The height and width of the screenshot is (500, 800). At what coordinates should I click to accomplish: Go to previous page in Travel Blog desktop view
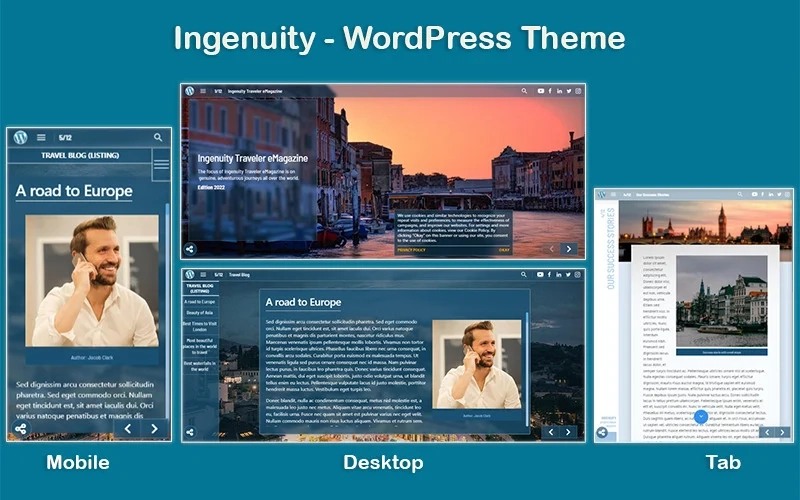(x=550, y=432)
